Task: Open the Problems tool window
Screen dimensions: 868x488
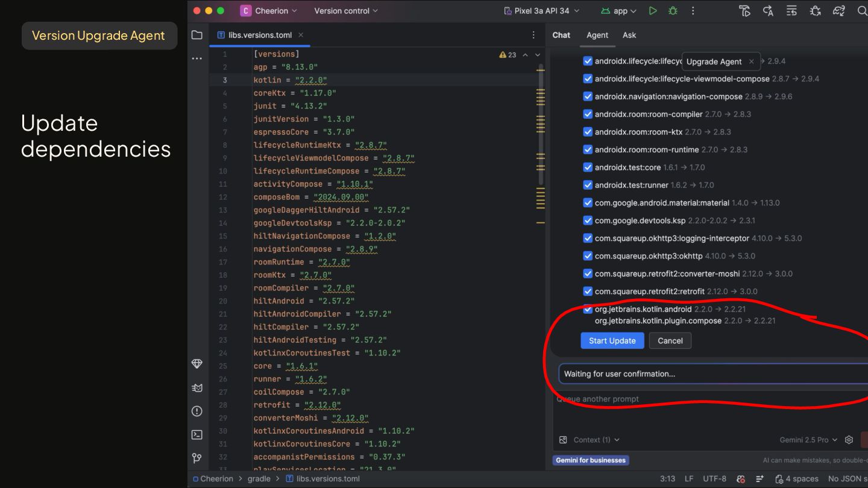Action: click(197, 411)
